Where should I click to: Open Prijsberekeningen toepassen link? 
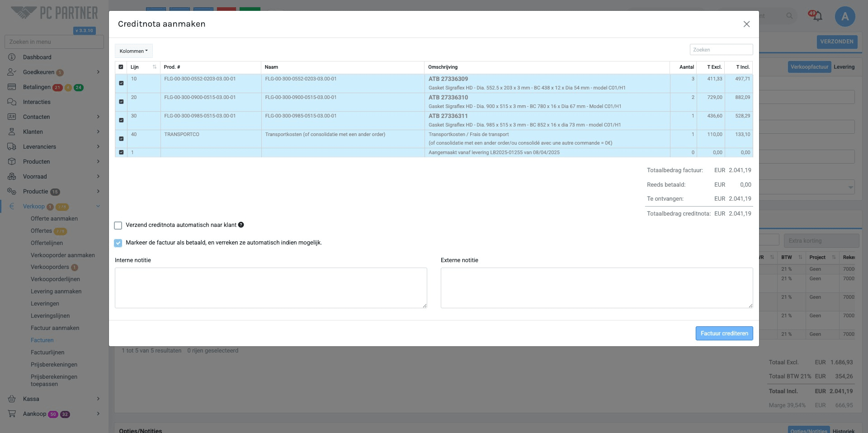point(54,380)
